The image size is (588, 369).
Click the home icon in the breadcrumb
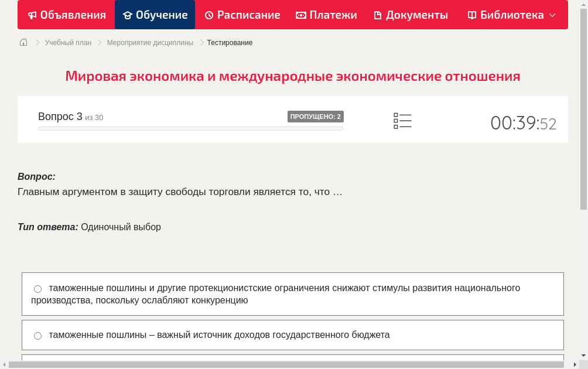coord(23,42)
